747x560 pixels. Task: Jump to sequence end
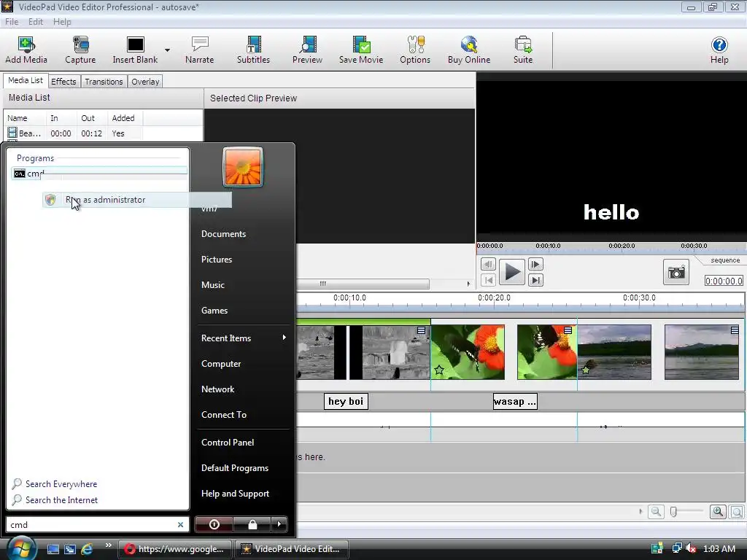535,280
